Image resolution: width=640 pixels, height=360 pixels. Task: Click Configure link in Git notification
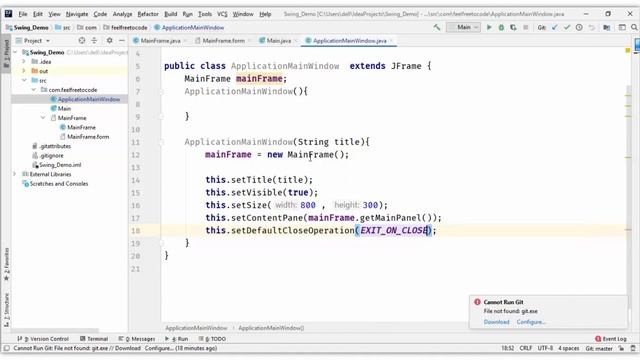pyautogui.click(x=531, y=322)
